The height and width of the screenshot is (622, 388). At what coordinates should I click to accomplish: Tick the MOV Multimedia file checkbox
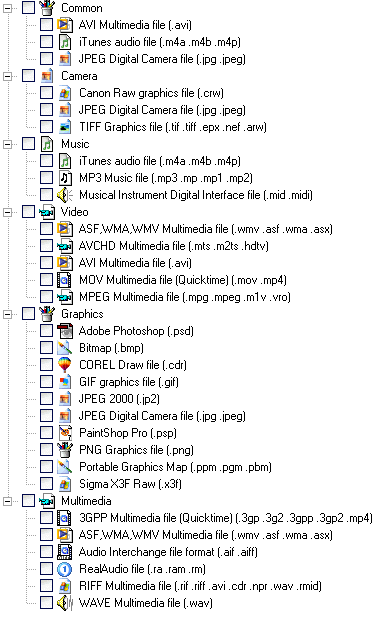[x=46, y=280]
